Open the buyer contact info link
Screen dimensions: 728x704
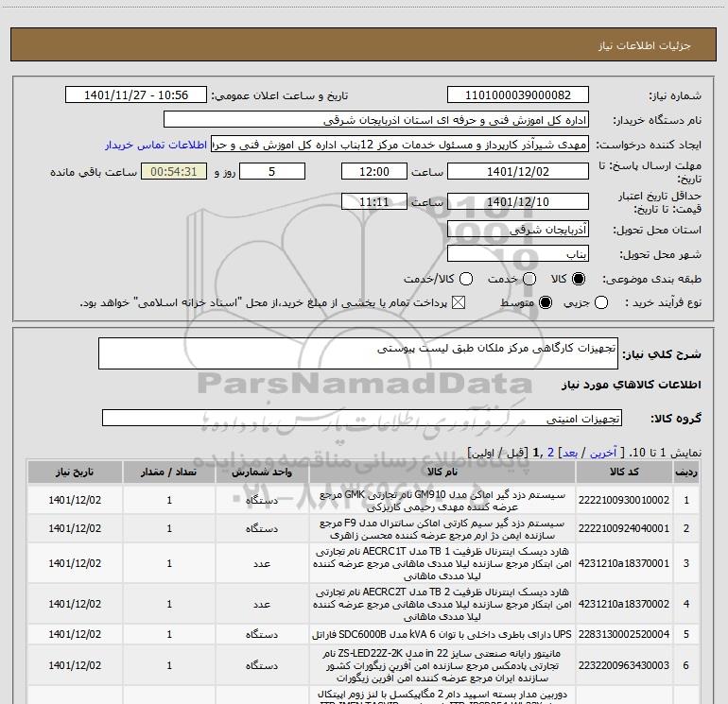[156, 145]
